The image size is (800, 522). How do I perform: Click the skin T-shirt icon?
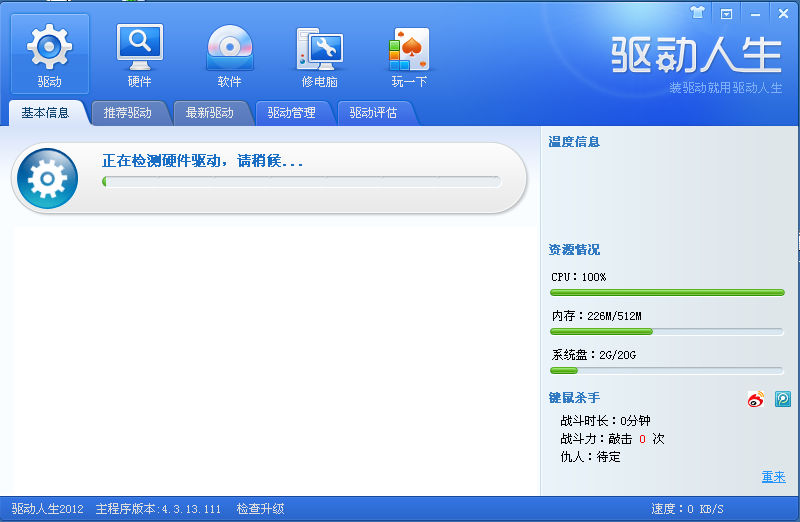pyautogui.click(x=697, y=13)
